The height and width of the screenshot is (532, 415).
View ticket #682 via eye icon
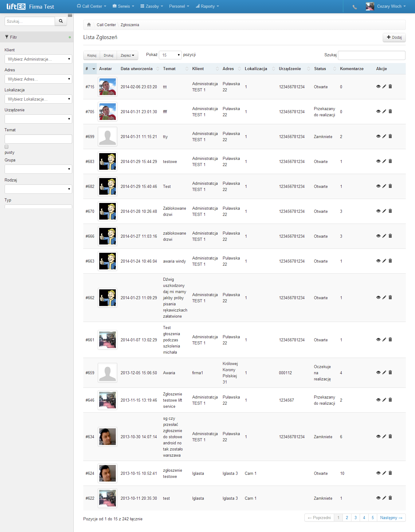tap(378, 186)
